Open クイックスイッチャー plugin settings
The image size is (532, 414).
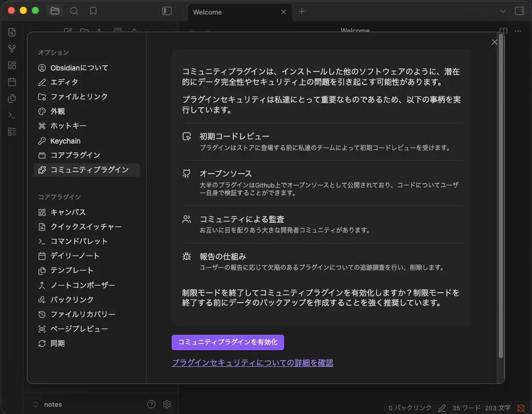87,227
